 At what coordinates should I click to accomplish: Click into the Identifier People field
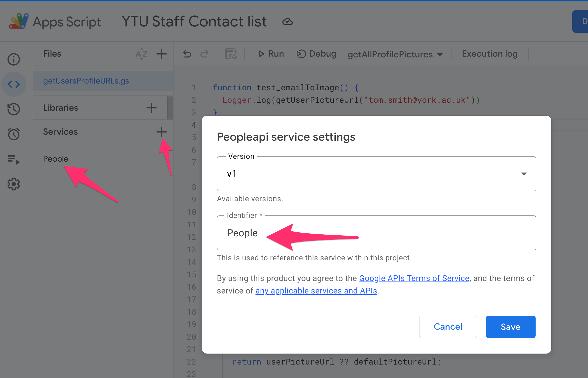[x=376, y=233]
